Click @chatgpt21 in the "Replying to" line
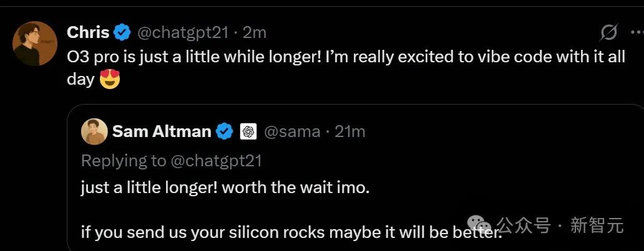644x251 pixels. 216,161
